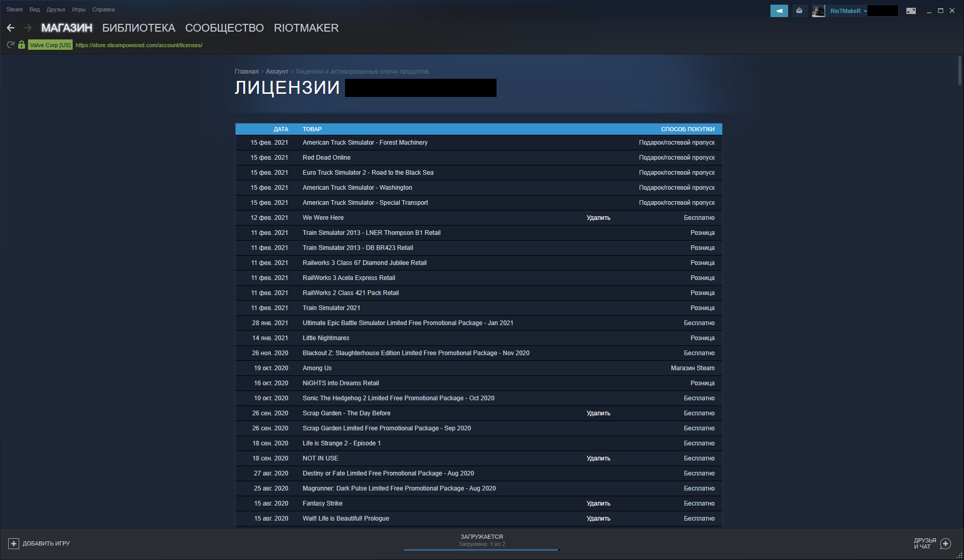Open the inbox envelope icon
This screenshot has height=560, width=964.
799,11
